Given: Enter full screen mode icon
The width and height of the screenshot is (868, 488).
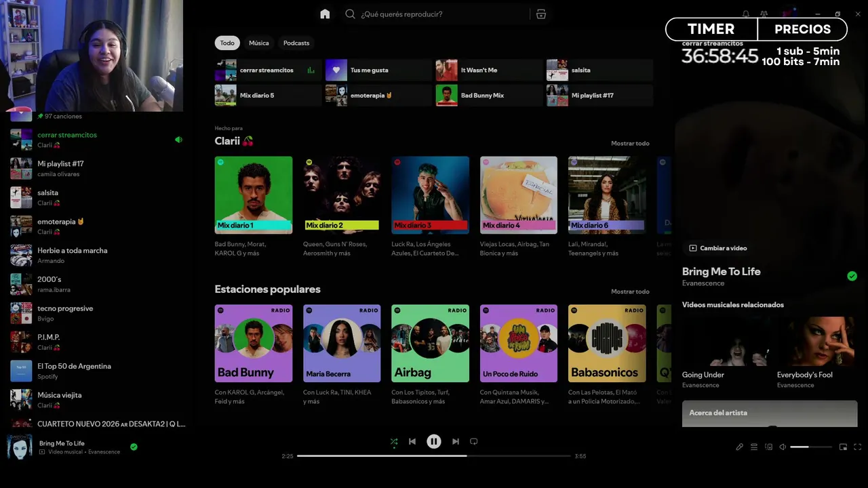Looking at the screenshot, I should [857, 447].
